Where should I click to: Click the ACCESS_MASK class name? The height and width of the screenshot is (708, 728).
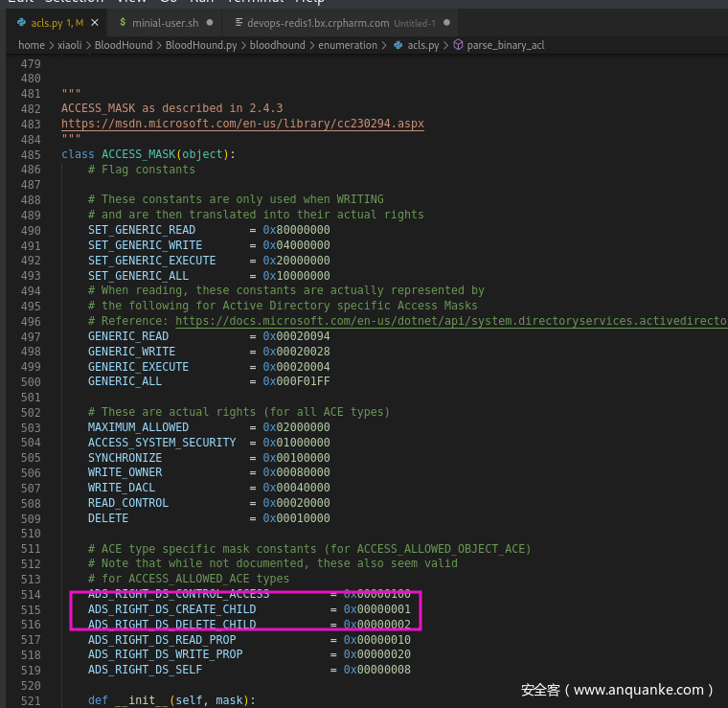(x=141, y=154)
